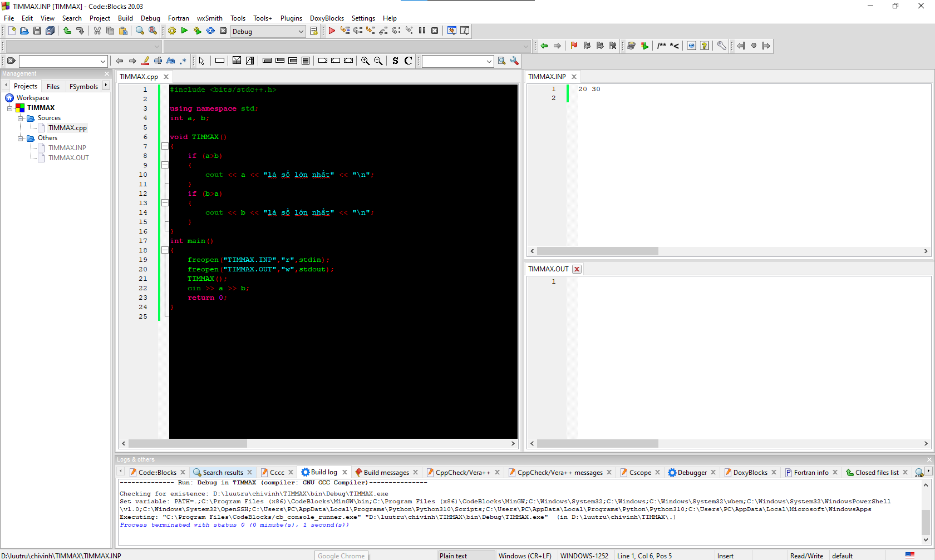Click the Build gear icon
Image resolution: width=935 pixels, height=560 pixels.
pos(172,31)
